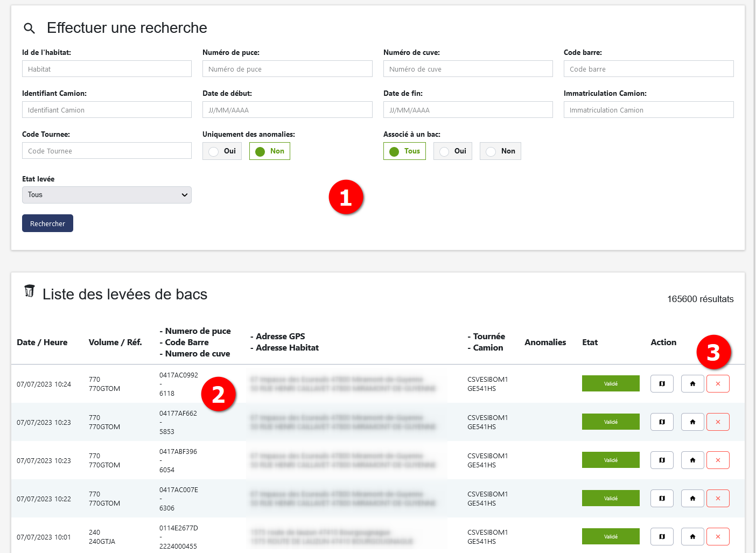
Task: Click the Date de début field
Action: click(x=287, y=110)
